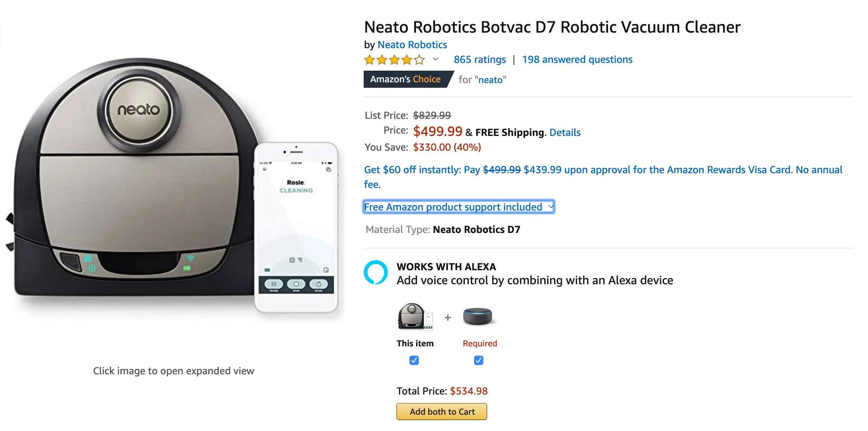
Task: Select the Echo Dot product image
Action: click(x=478, y=316)
